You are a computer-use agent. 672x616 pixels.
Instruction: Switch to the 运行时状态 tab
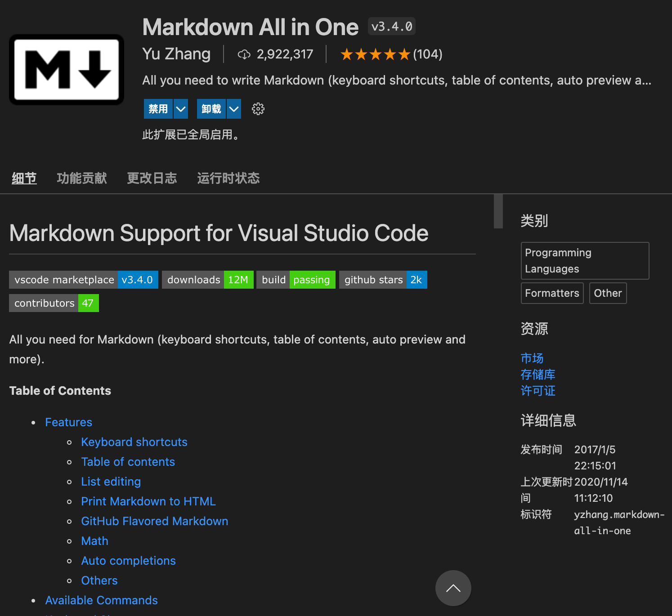pos(228,178)
